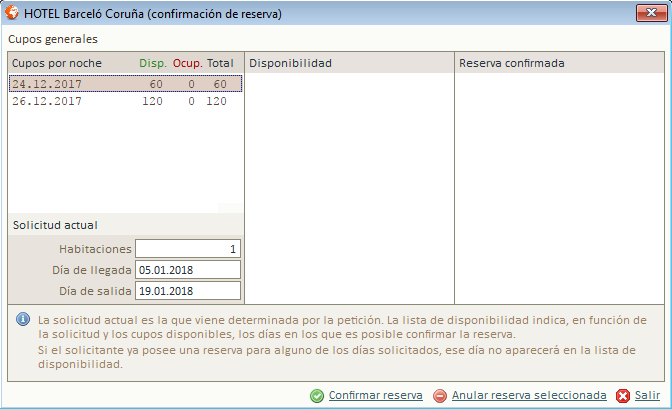Click the red X Salir icon
The width and height of the screenshot is (672, 409).
[x=623, y=396]
